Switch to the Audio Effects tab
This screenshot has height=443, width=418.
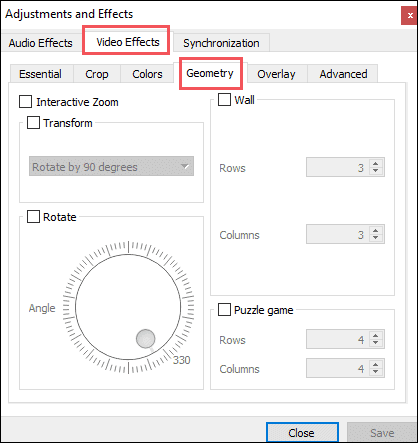click(x=41, y=43)
